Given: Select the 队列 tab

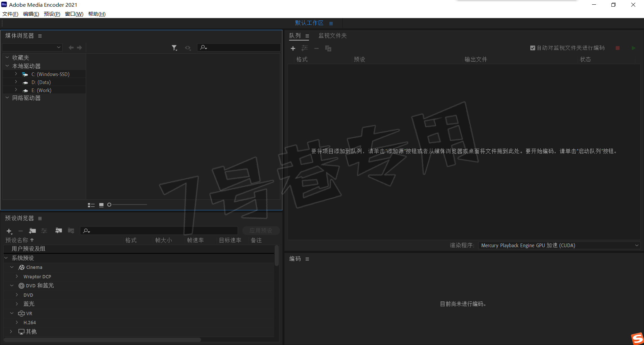Looking at the screenshot, I should (295, 36).
